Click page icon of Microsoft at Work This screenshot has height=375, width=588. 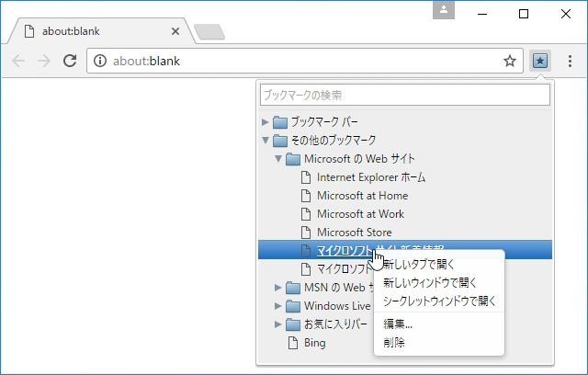pyautogui.click(x=306, y=214)
